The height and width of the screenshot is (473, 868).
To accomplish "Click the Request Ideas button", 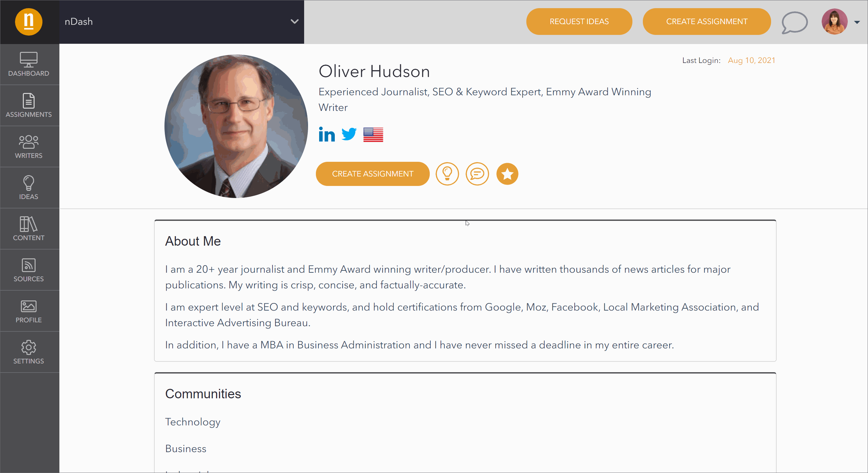I will pyautogui.click(x=579, y=22).
